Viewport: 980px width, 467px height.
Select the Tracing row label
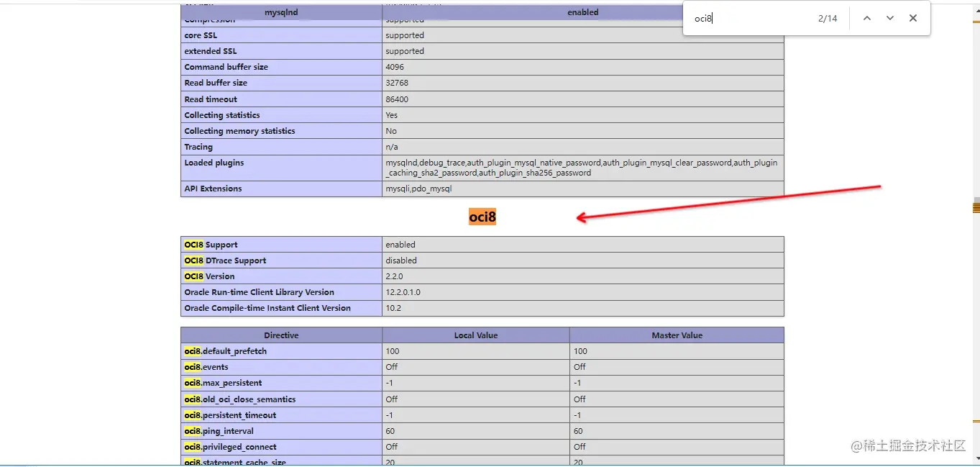(198, 147)
